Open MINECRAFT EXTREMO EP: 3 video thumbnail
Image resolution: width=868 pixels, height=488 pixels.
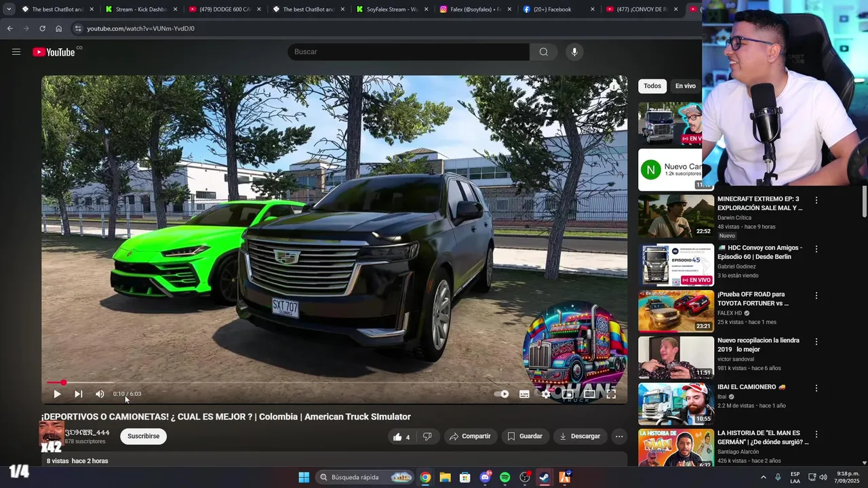(675, 216)
